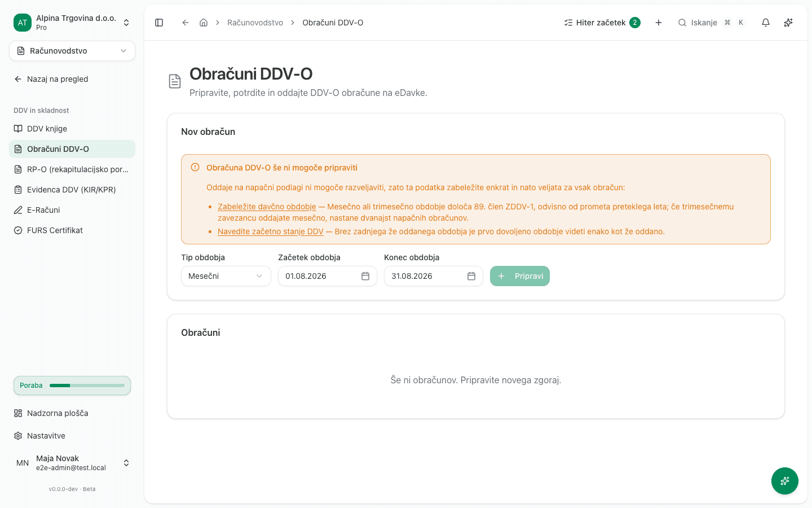
Task: Open RP-O rekapitulacijsko poročilo item
Action: pyautogui.click(x=72, y=169)
